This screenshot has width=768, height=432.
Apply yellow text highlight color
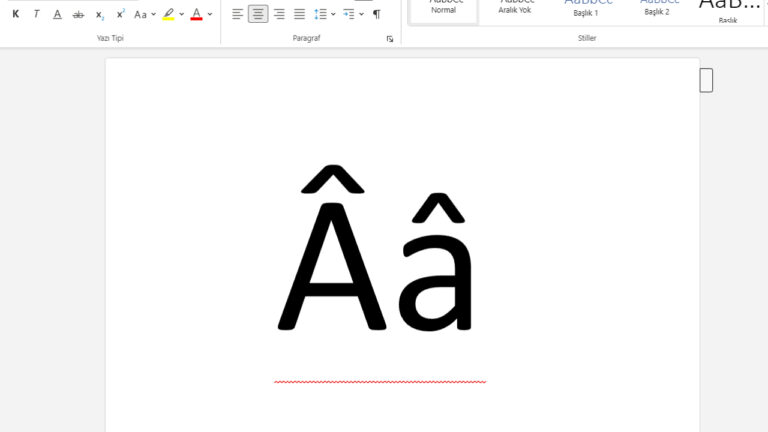168,14
